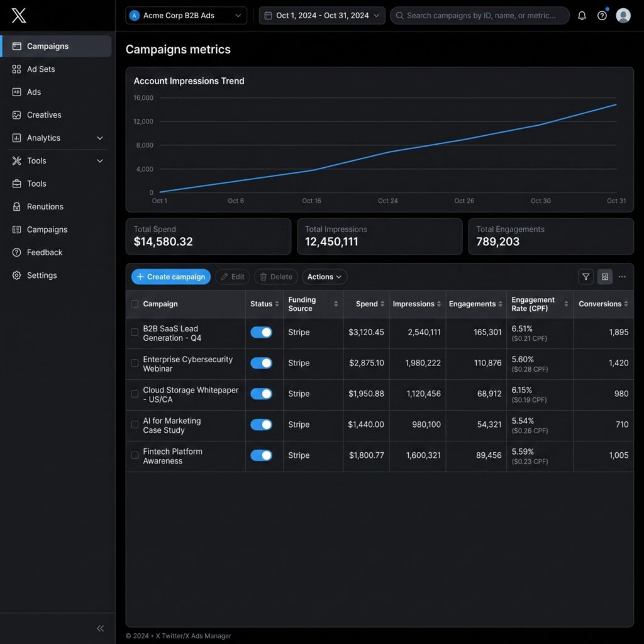Click the Ads sidebar icon
644x644 pixels.
coord(16,92)
